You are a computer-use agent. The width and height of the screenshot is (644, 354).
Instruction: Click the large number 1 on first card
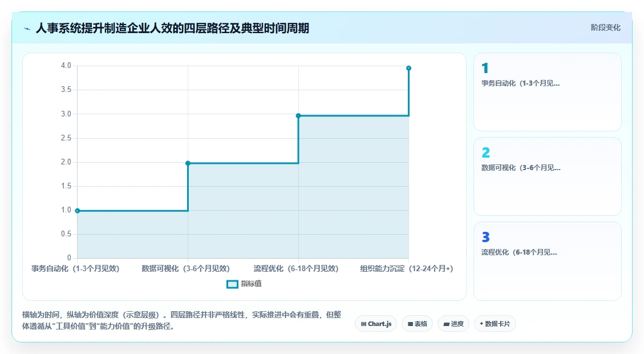tap(485, 68)
